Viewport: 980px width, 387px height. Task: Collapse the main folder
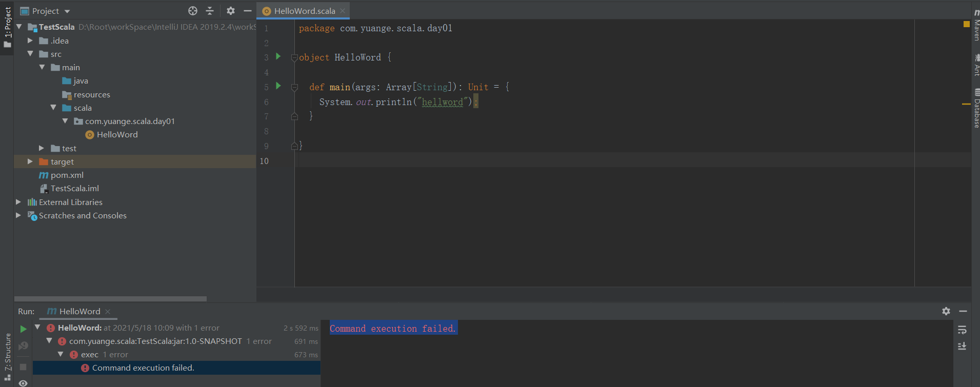(42, 67)
